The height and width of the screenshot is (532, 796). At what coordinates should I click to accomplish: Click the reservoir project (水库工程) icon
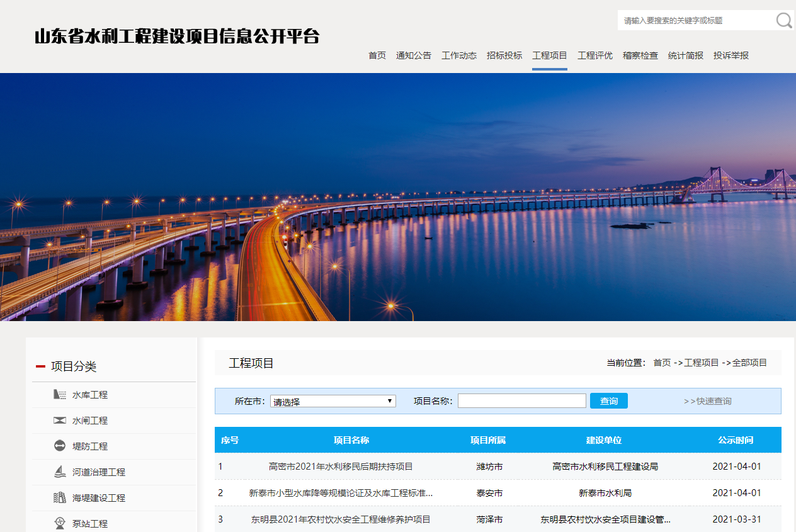point(60,395)
